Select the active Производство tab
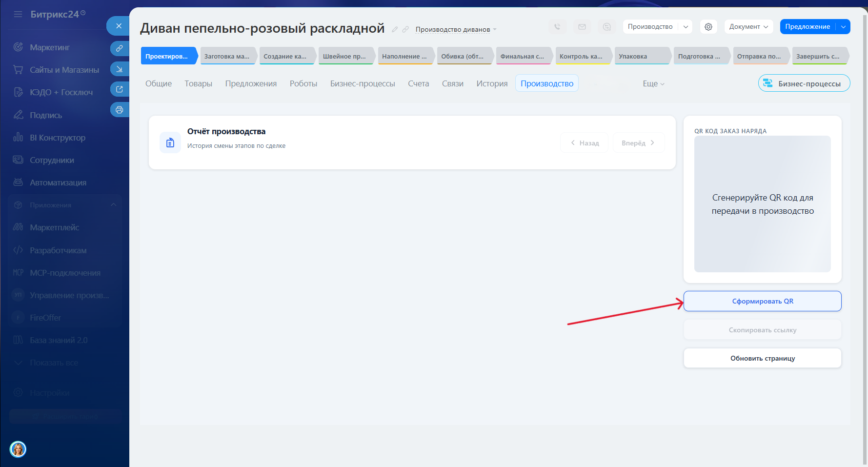 tap(547, 83)
